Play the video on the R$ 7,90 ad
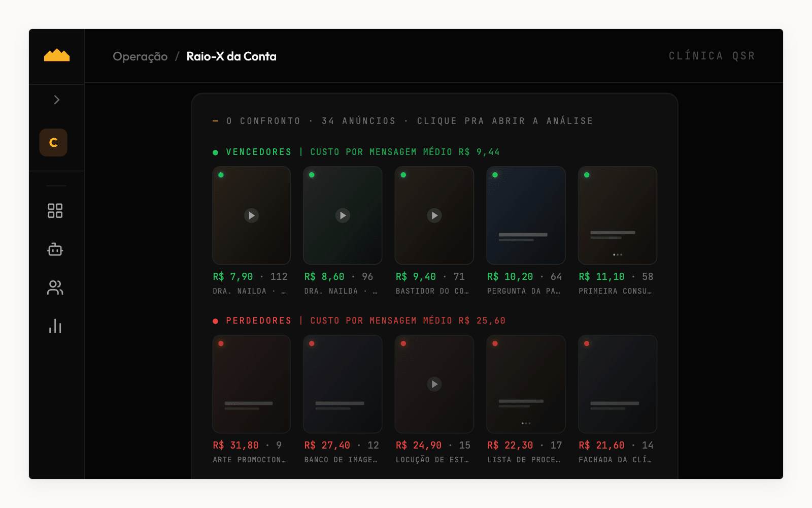Viewport: 812px width, 508px height. click(251, 215)
